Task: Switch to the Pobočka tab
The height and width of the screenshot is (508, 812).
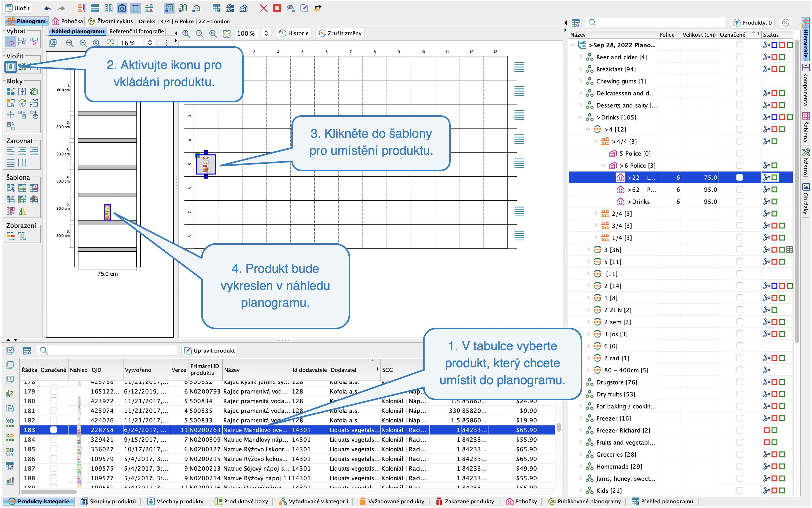Action: (x=68, y=21)
